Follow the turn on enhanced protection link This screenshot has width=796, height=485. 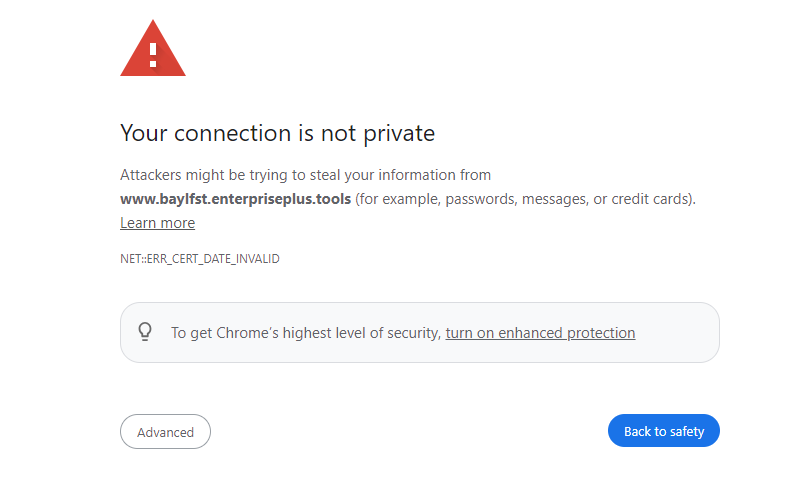[x=540, y=333]
